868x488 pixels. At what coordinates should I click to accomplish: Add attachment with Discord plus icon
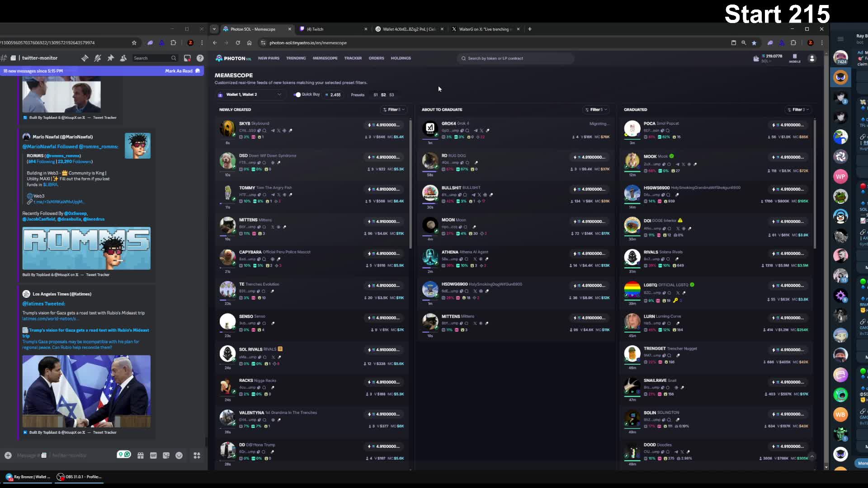click(x=8, y=455)
